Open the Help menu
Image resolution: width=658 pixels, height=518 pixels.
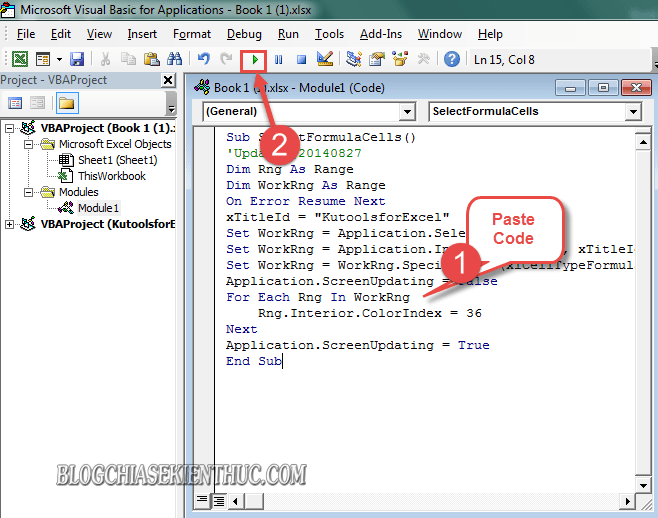pos(490,34)
